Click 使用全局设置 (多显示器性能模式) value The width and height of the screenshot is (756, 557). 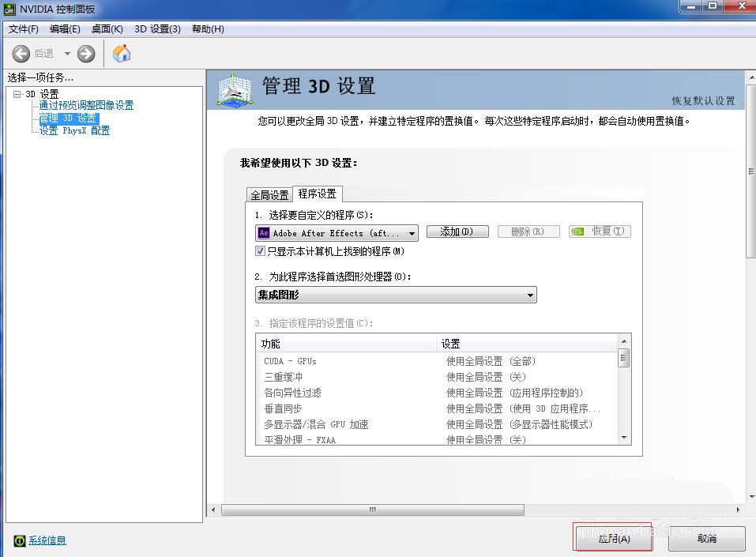(x=519, y=424)
